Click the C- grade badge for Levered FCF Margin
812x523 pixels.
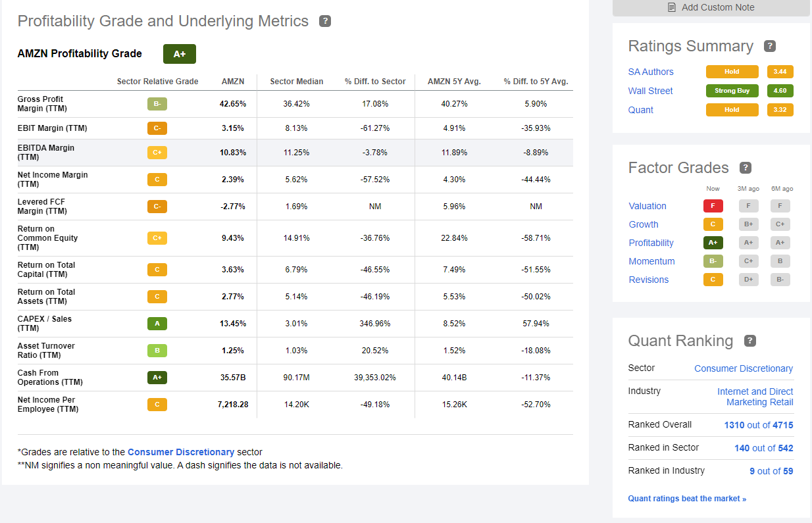(x=157, y=207)
